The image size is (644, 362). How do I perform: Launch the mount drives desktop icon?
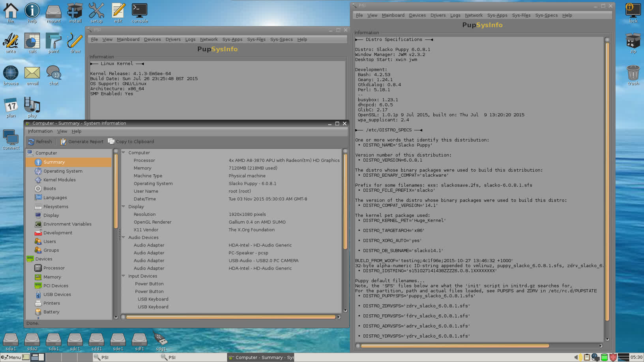pos(54,13)
